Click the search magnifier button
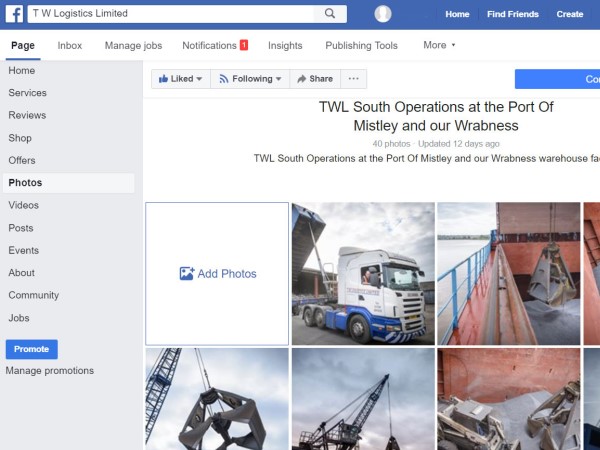 330,14
